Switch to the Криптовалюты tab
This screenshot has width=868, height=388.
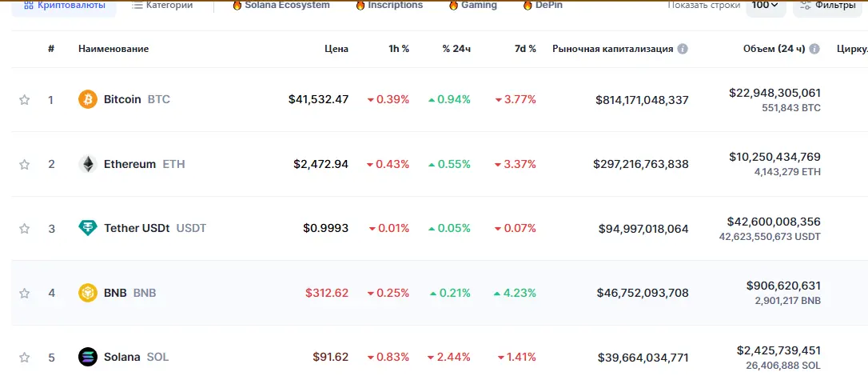pos(64,6)
